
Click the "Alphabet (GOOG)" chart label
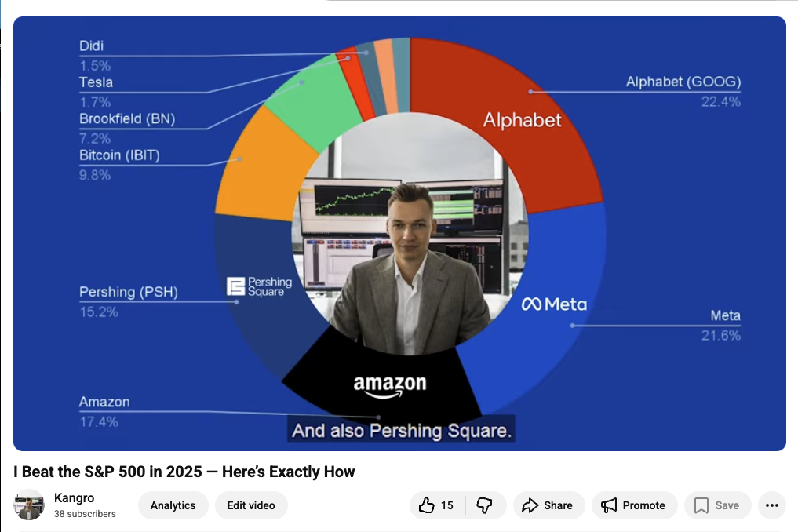683,82
